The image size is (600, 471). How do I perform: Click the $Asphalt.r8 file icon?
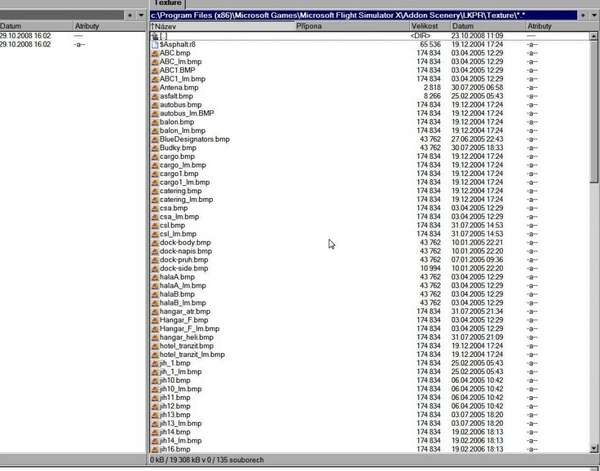point(153,45)
